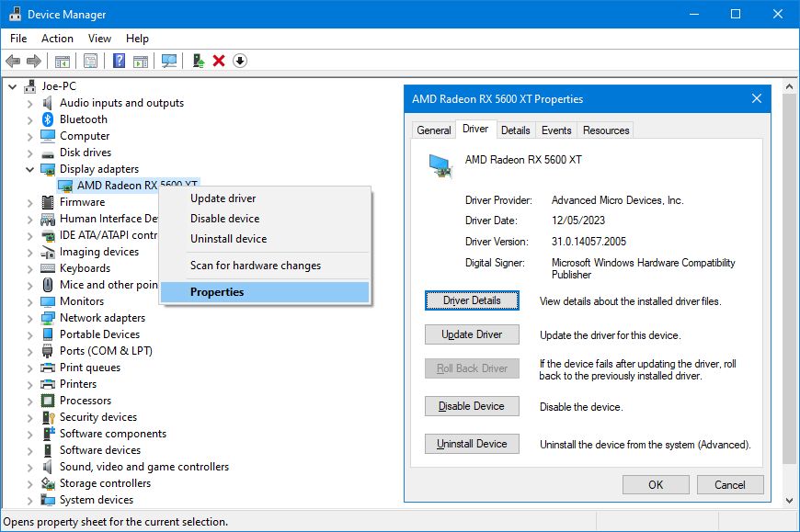Screen dimensions: 800x532
Task: Click the Action pane toolbar icon
Action: coord(141,62)
